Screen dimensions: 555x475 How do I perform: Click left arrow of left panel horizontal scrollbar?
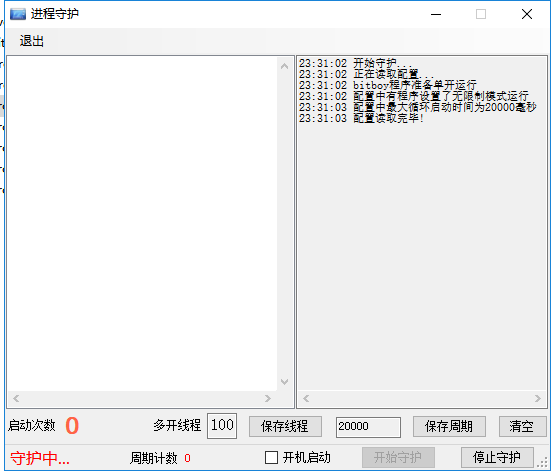[16, 399]
